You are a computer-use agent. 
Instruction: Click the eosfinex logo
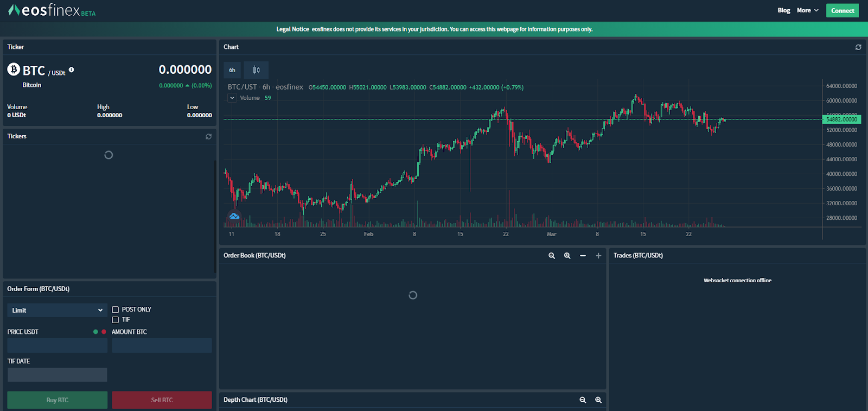pos(52,10)
